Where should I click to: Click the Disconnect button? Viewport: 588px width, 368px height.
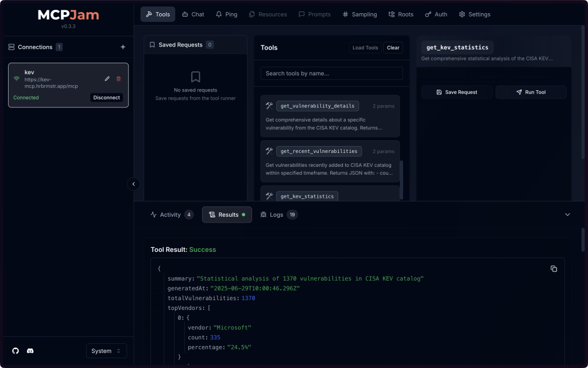click(106, 98)
